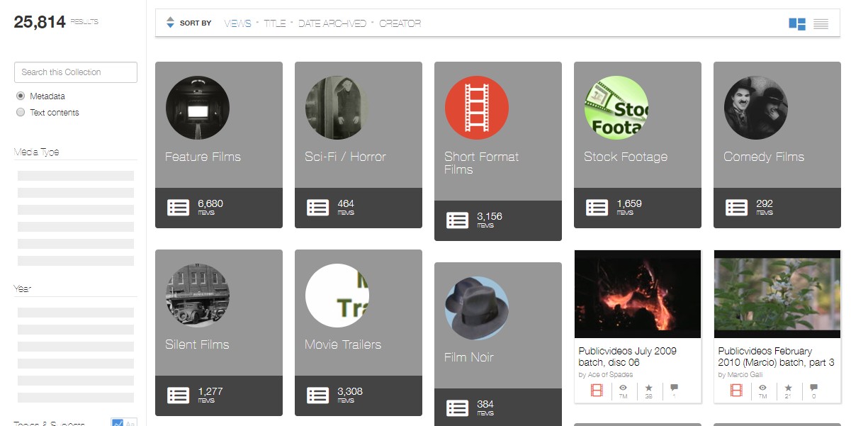Sort results by Date Archived
The width and height of the screenshot is (868, 426).
[332, 23]
